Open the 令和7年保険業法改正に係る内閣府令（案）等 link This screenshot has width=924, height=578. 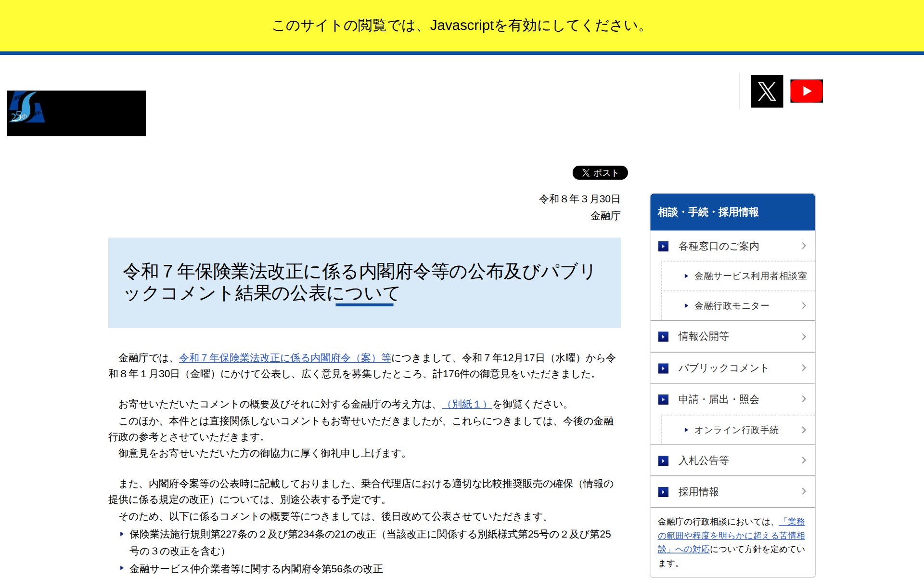click(x=285, y=358)
